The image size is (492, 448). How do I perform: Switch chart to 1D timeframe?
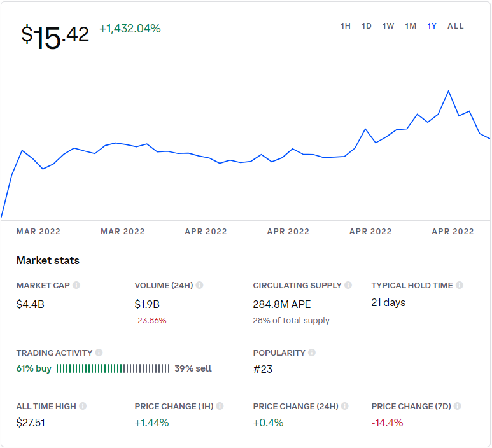click(367, 26)
